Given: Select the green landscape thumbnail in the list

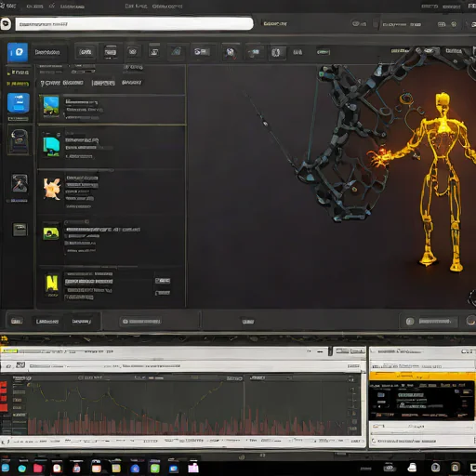Looking at the screenshot, I should click(51, 234).
